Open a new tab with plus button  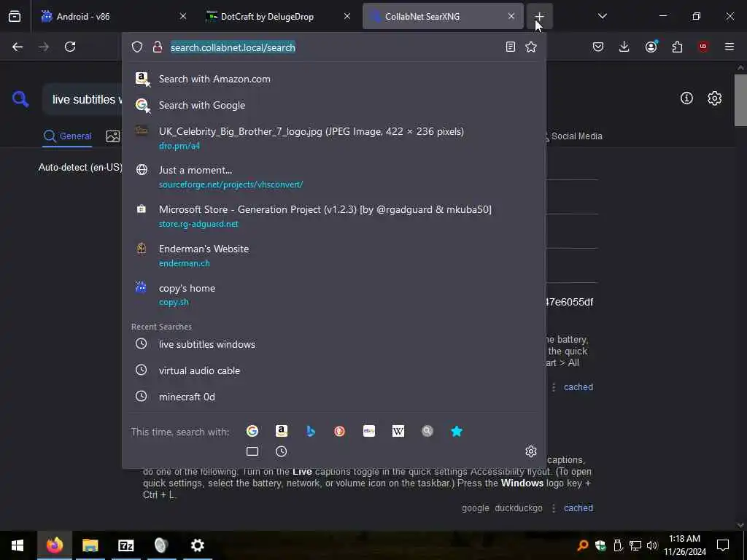click(x=539, y=16)
